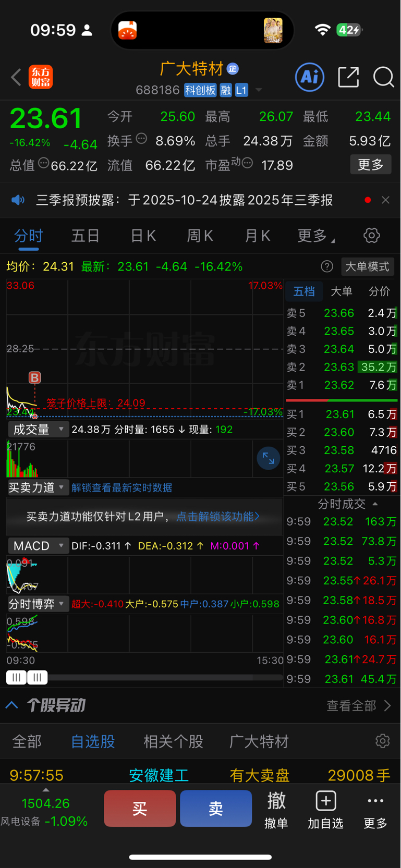This screenshot has width=401, height=868.
Task: Tap the announcement speaker icon
Action: [18, 200]
